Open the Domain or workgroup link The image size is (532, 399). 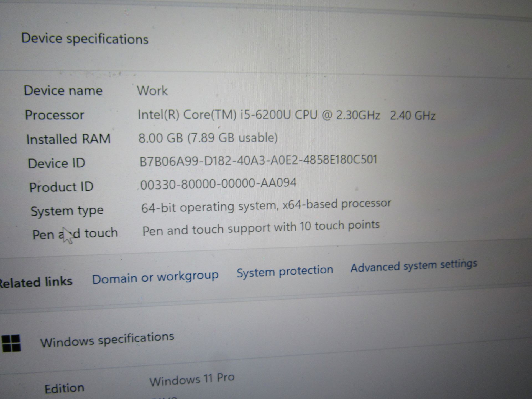[x=155, y=277]
